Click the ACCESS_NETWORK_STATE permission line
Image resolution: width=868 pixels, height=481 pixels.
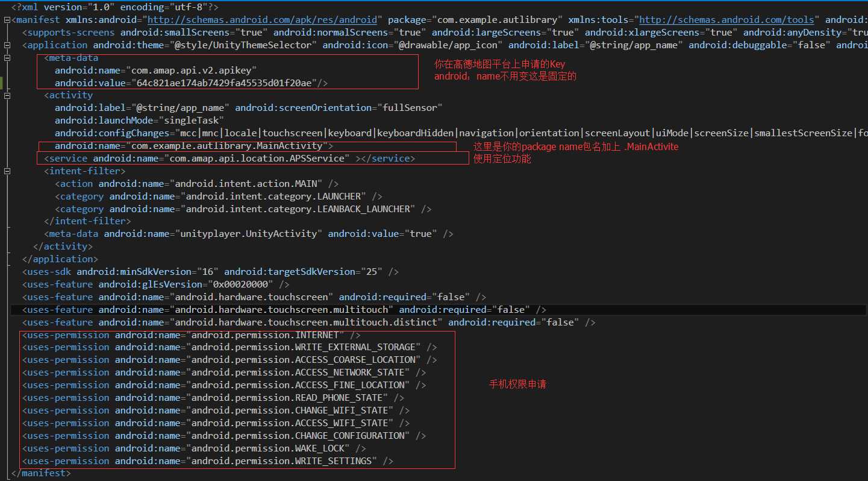click(224, 374)
